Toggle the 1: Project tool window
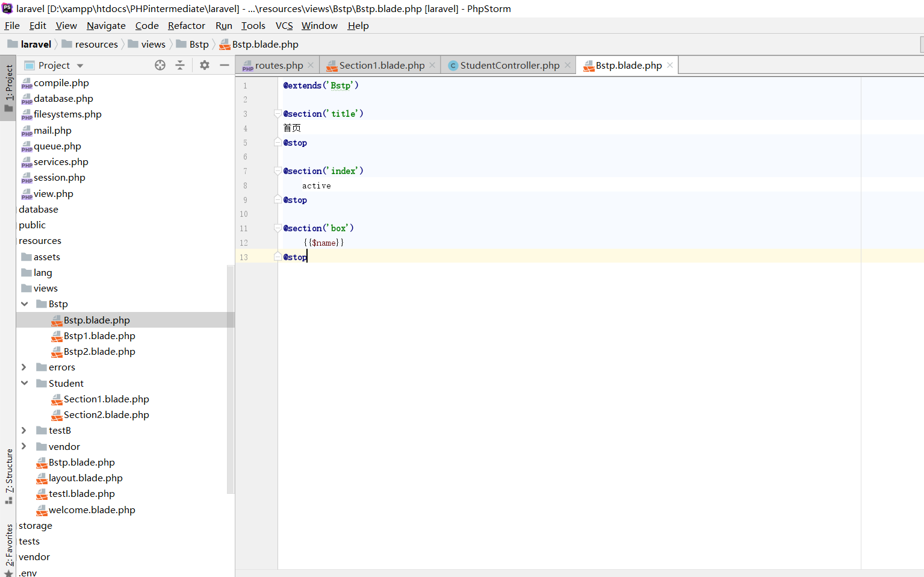Screen dimensions: 924x577 (8, 88)
